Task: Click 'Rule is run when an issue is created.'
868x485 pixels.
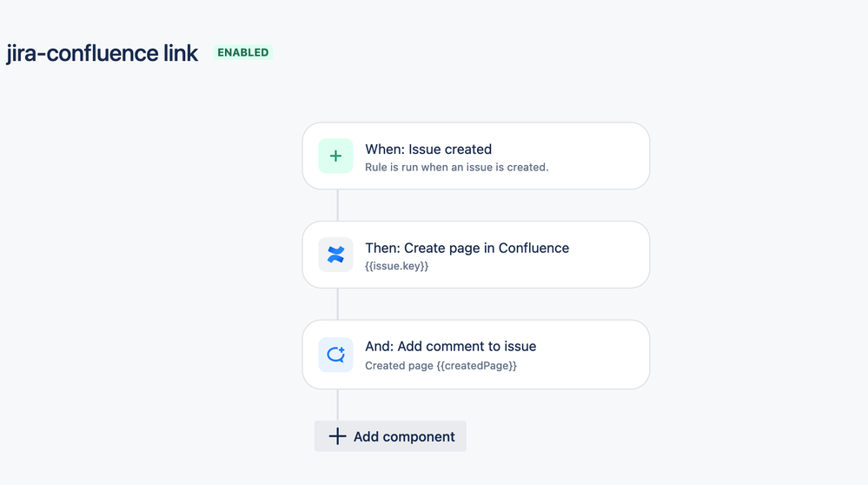Action: (457, 167)
